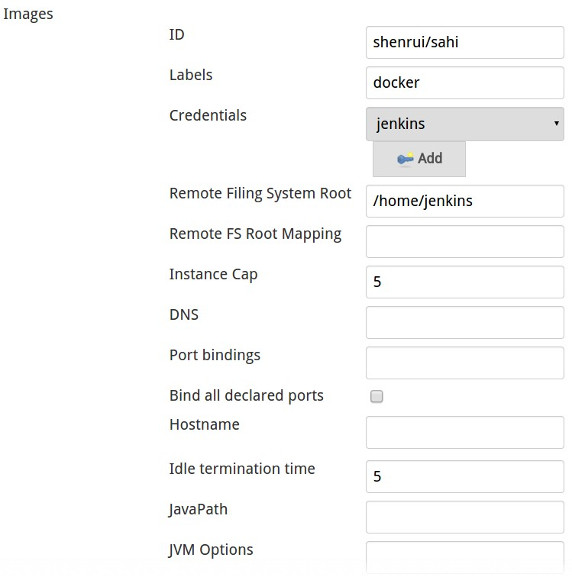The width and height of the screenshot is (572, 577).
Task: Focus the ID field with shenrui/sahi
Action: pyautogui.click(x=465, y=42)
